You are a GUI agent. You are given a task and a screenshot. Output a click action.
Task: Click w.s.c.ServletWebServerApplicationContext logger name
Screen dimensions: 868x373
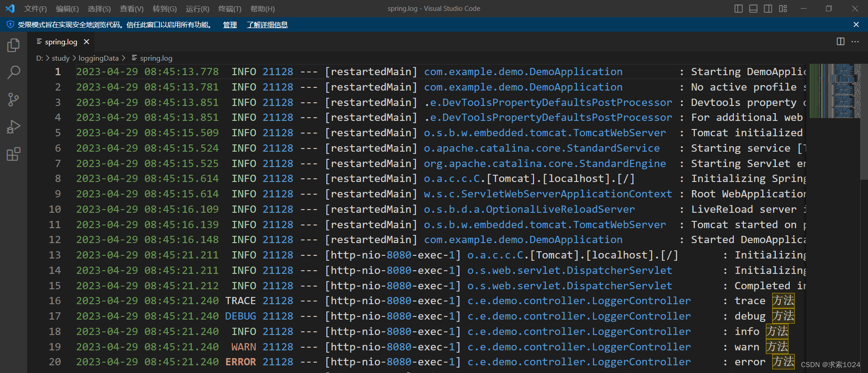[548, 194]
